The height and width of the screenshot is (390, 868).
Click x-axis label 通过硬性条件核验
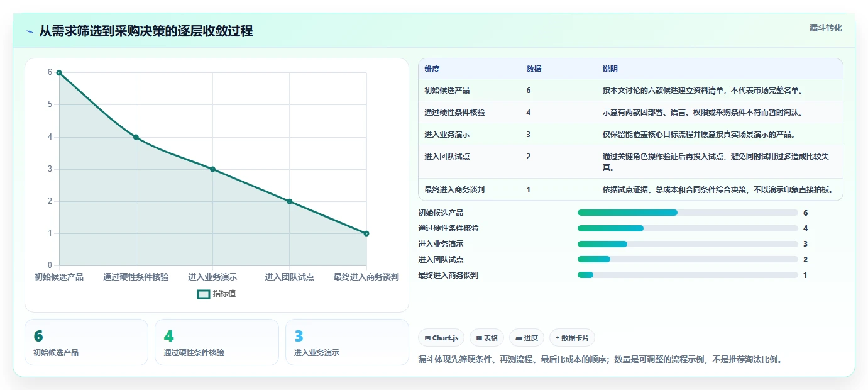tap(136, 277)
